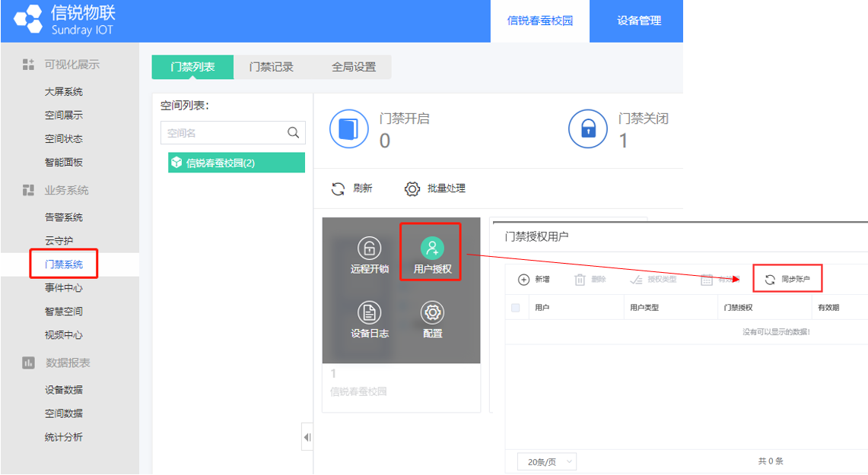This screenshot has width=868, height=475.
Task: Open the 20条/页 page size dropdown
Action: pyautogui.click(x=547, y=462)
